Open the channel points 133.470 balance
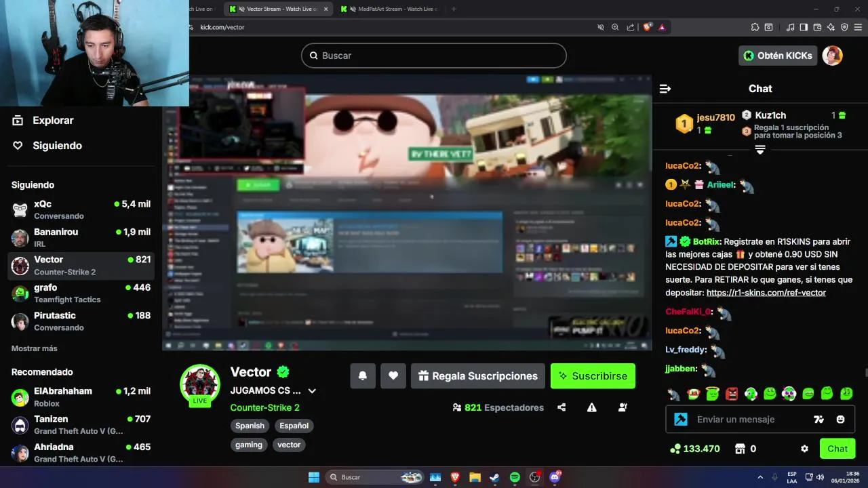 (694, 449)
